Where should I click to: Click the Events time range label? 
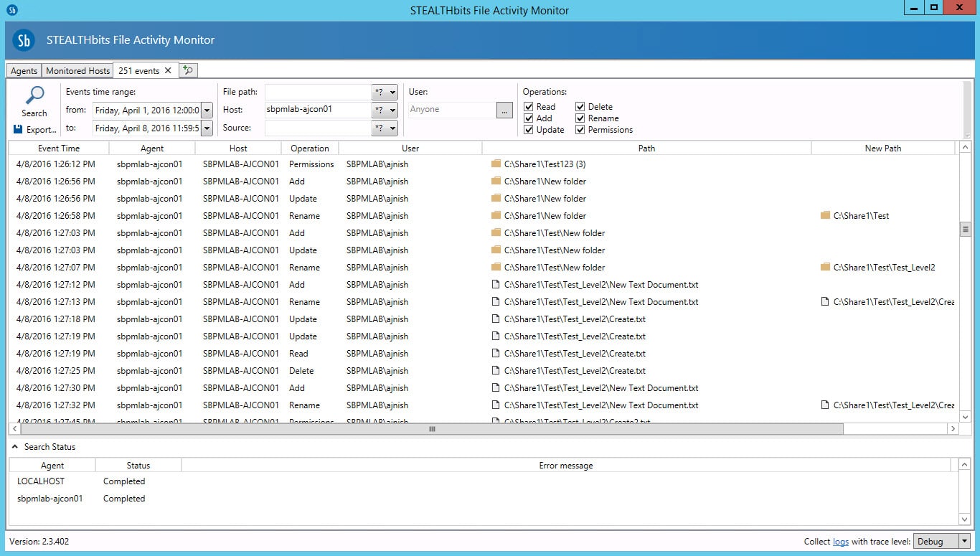tap(100, 92)
